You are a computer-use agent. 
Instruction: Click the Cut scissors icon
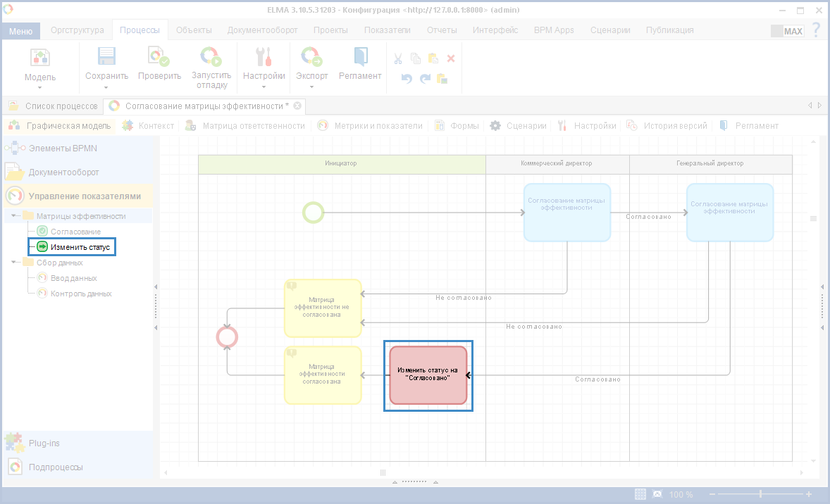pos(398,59)
